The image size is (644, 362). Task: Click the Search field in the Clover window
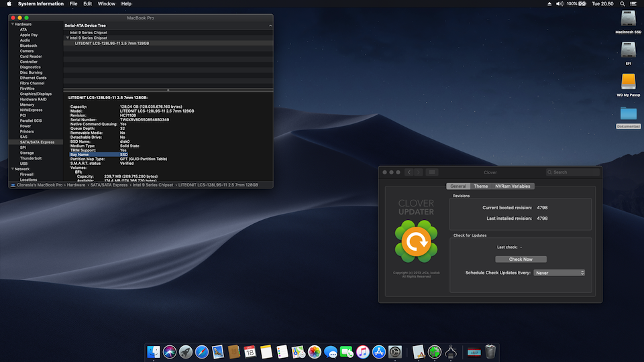[574, 172]
